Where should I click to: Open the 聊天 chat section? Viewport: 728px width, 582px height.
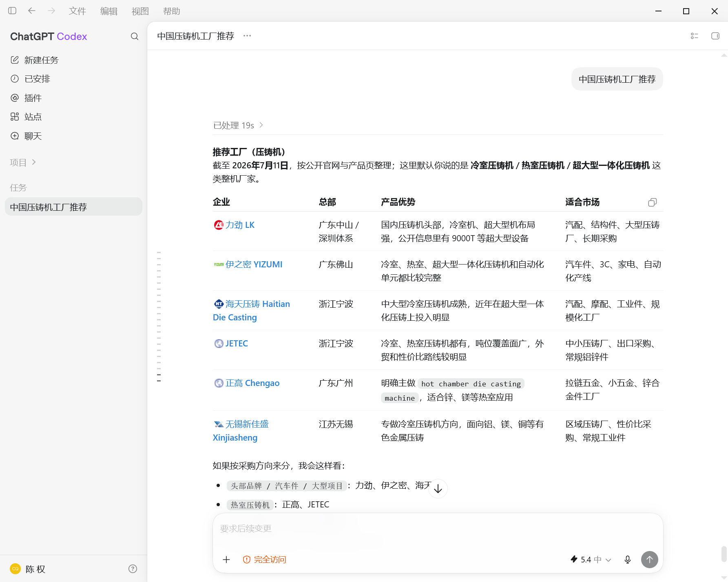(73, 136)
